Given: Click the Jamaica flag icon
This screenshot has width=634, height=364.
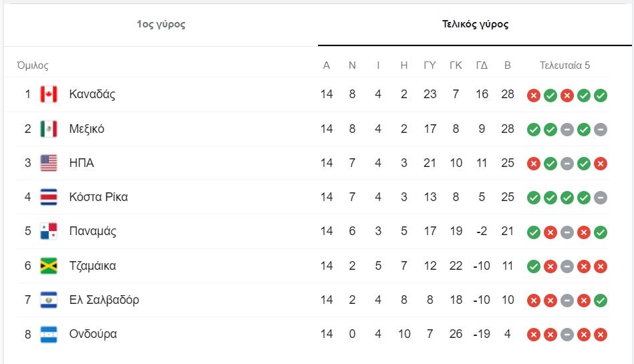Looking at the screenshot, I should tap(49, 266).
